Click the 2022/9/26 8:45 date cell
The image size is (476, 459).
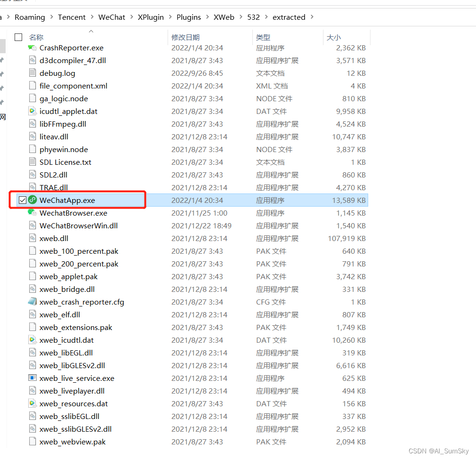click(197, 73)
